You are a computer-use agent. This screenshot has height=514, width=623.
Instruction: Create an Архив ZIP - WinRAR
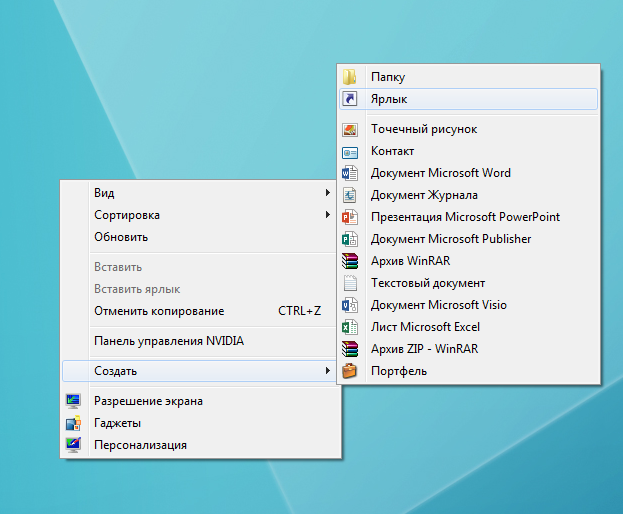pyautogui.click(x=468, y=349)
